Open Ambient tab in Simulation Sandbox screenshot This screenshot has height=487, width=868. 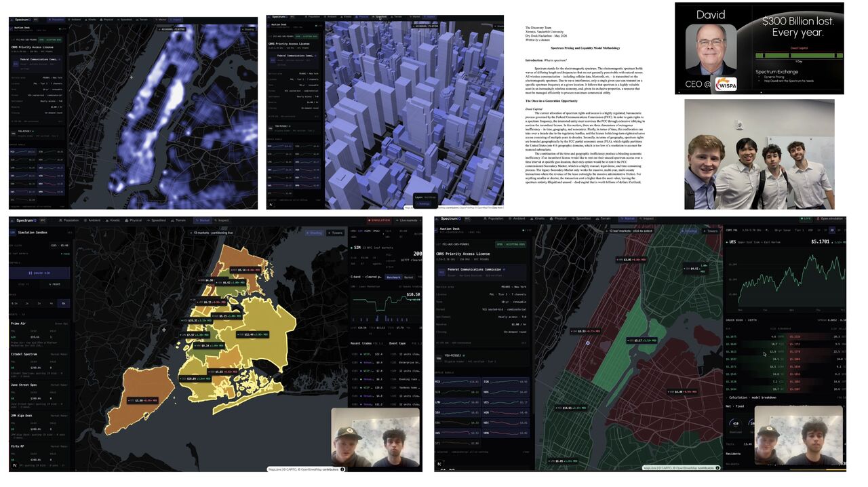92,220
